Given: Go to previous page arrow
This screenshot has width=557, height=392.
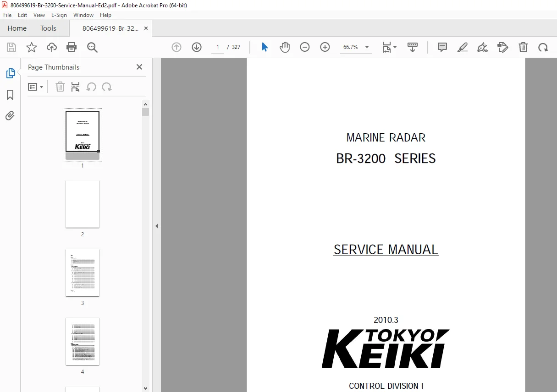Looking at the screenshot, I should coord(176,47).
